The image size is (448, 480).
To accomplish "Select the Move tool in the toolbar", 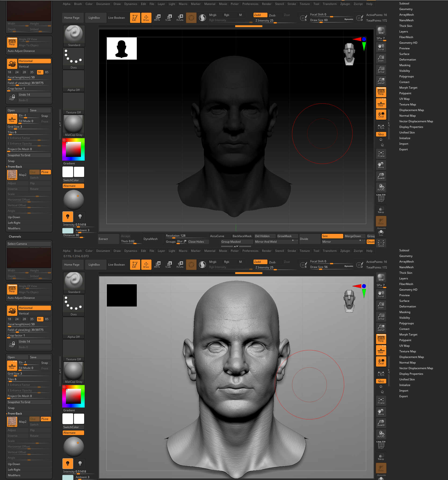I will (157, 17).
